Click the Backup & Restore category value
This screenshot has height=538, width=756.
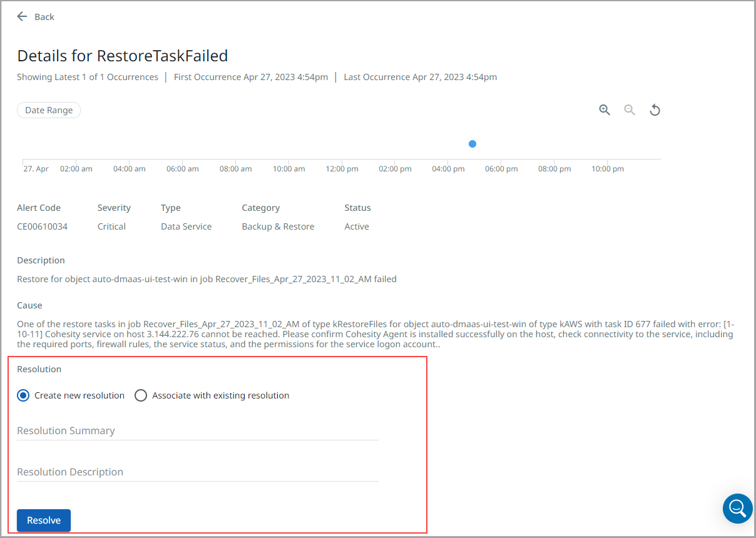[278, 226]
